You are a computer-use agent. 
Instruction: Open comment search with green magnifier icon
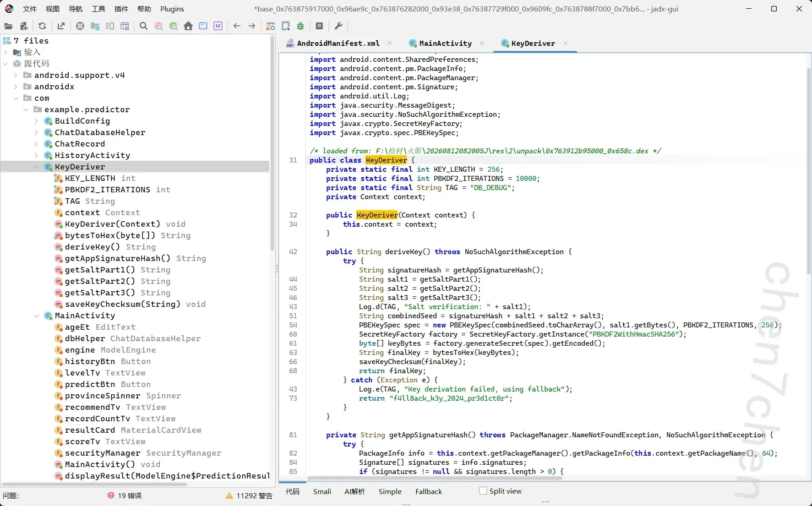(174, 26)
